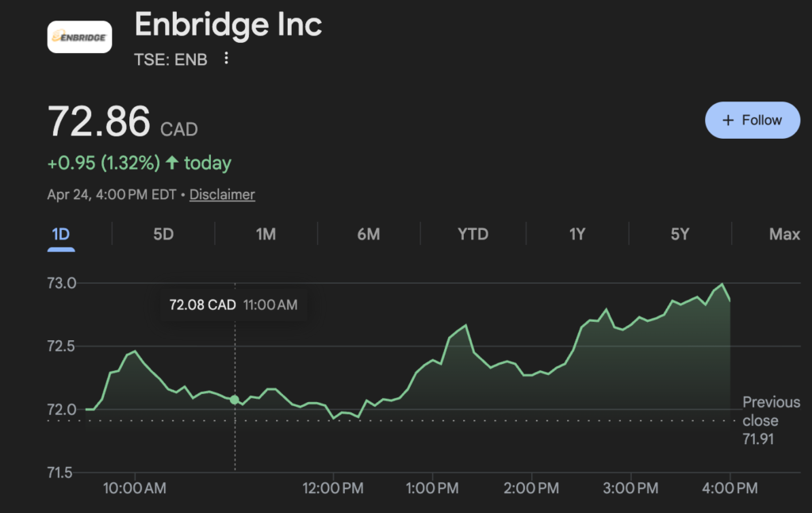Viewport: 812px width, 513px height.
Task: Click the green data point at 11:00 AM
Action: tap(235, 399)
